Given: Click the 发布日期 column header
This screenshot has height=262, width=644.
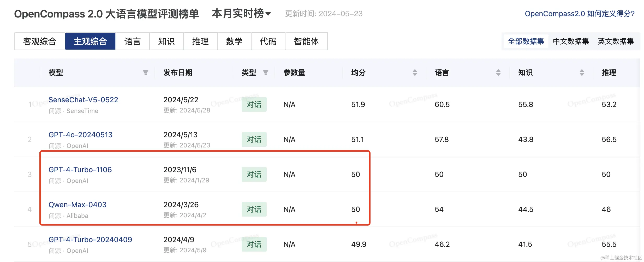Looking at the screenshot, I should (x=178, y=73).
